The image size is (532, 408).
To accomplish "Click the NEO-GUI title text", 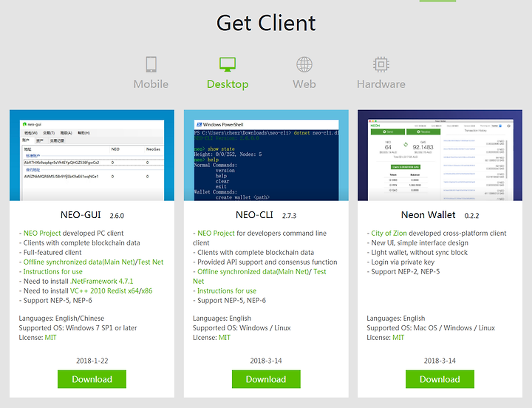I will 81,215.
